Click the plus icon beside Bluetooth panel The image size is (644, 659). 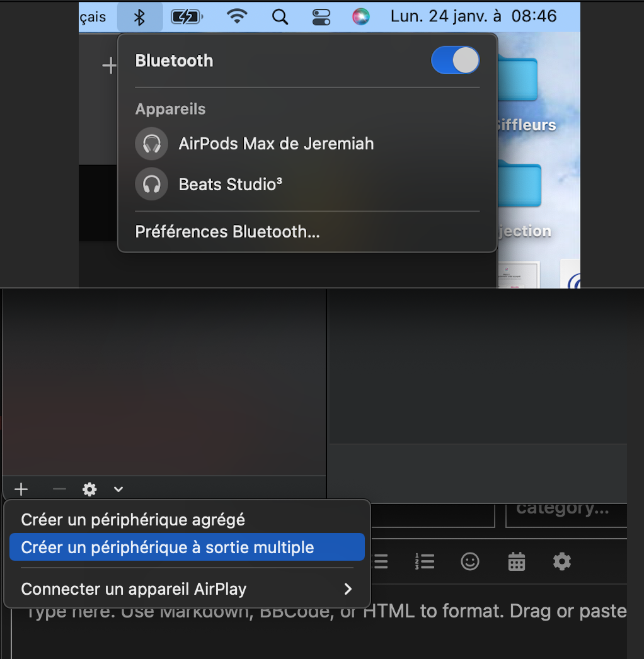pos(109,66)
